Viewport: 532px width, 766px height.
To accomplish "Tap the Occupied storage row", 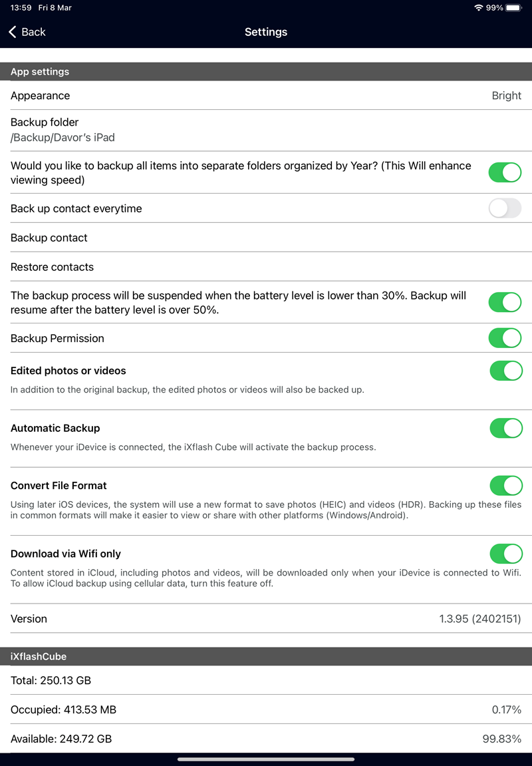I will click(x=266, y=709).
